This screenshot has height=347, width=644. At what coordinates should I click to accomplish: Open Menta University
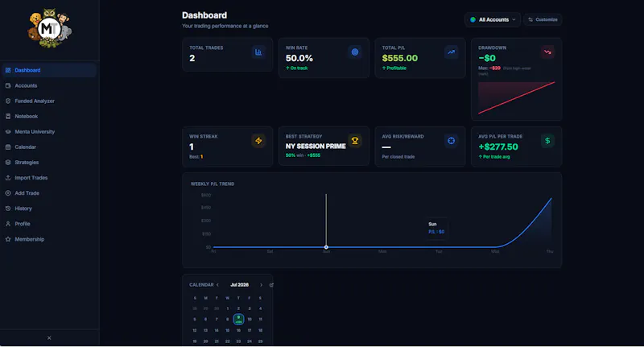(x=49, y=132)
